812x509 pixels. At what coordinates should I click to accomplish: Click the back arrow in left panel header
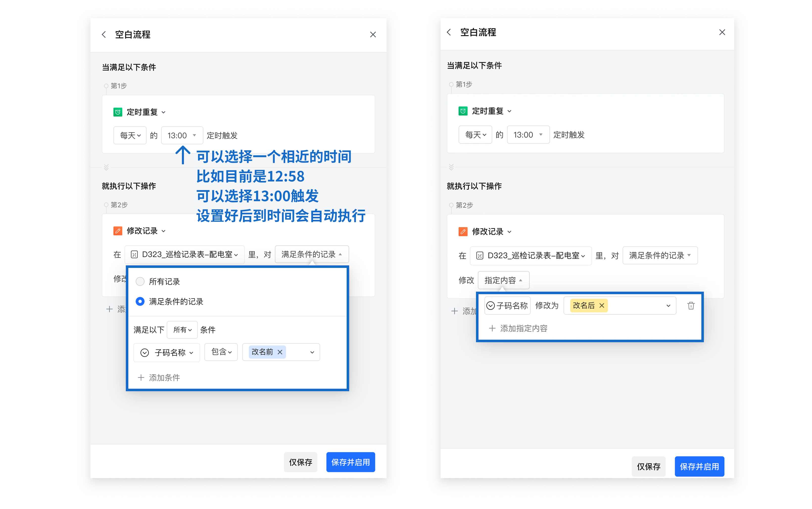click(x=104, y=34)
